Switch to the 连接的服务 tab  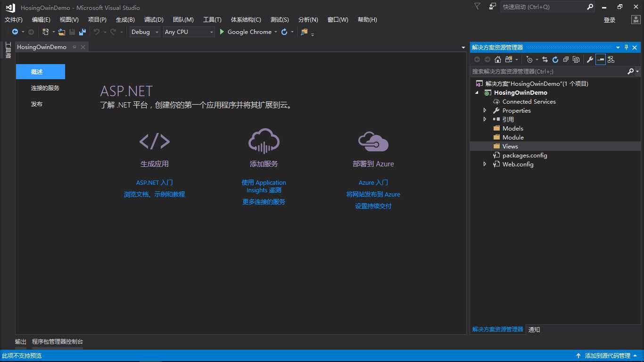tap(45, 88)
